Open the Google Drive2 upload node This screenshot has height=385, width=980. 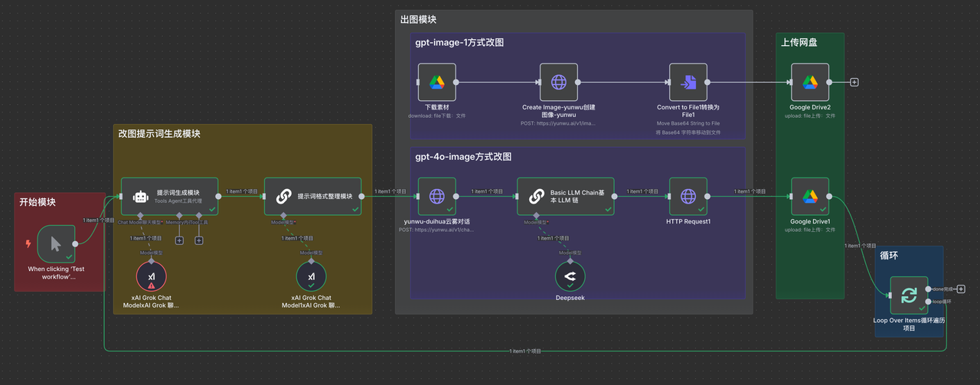tap(810, 82)
